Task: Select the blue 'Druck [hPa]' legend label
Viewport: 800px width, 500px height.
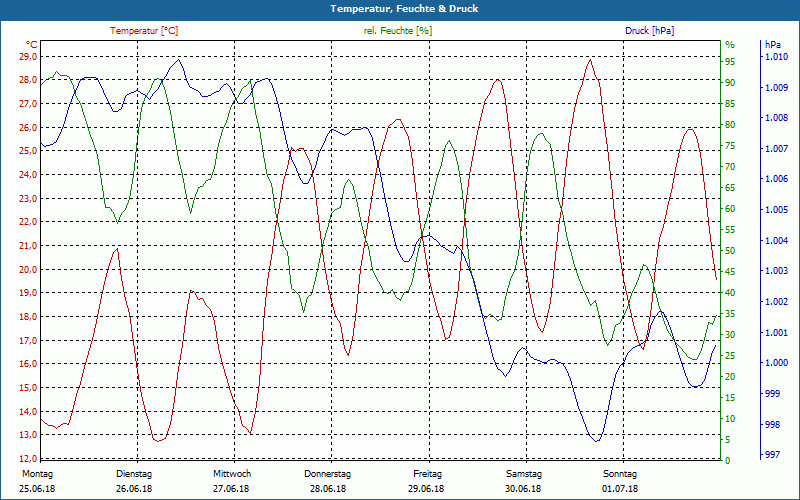Action: click(649, 31)
